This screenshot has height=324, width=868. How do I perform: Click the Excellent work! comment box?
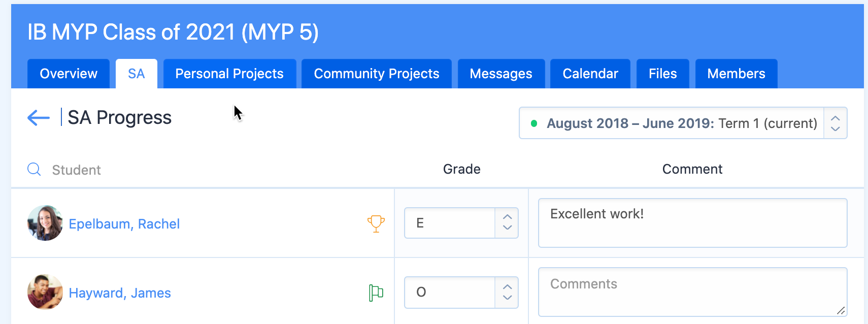[x=692, y=223]
